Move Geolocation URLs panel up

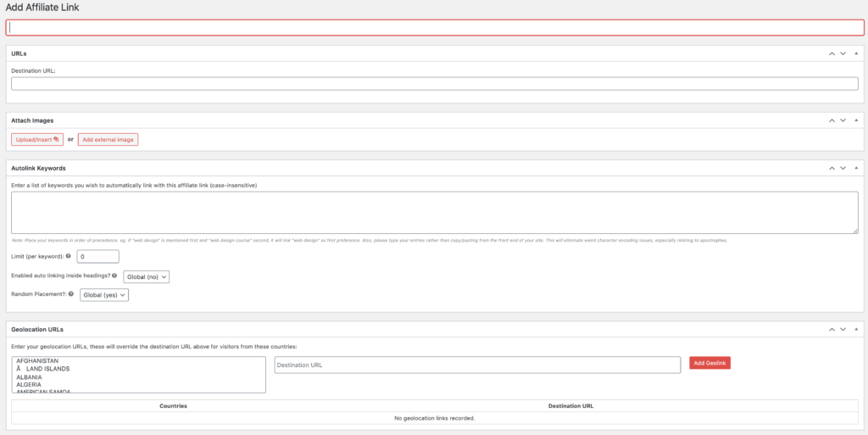click(x=832, y=329)
